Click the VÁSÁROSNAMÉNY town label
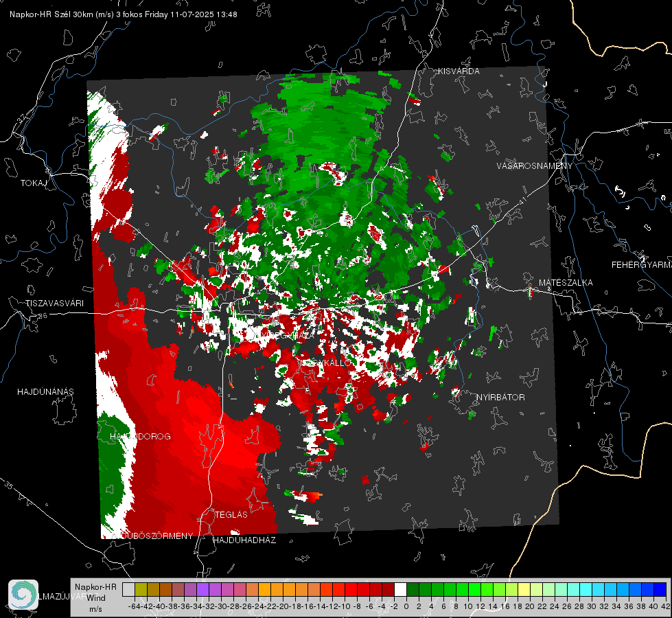Screen dimensions: 672x618 pyautogui.click(x=535, y=166)
